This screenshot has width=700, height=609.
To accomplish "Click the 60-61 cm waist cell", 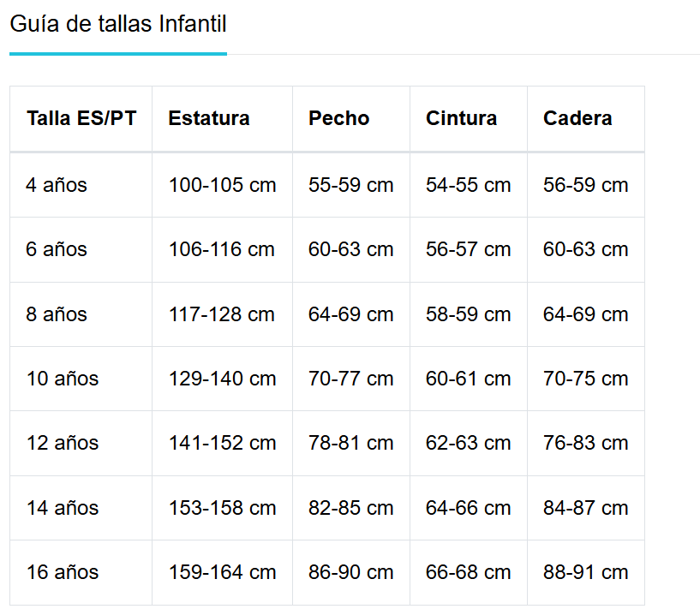I will (x=468, y=379).
